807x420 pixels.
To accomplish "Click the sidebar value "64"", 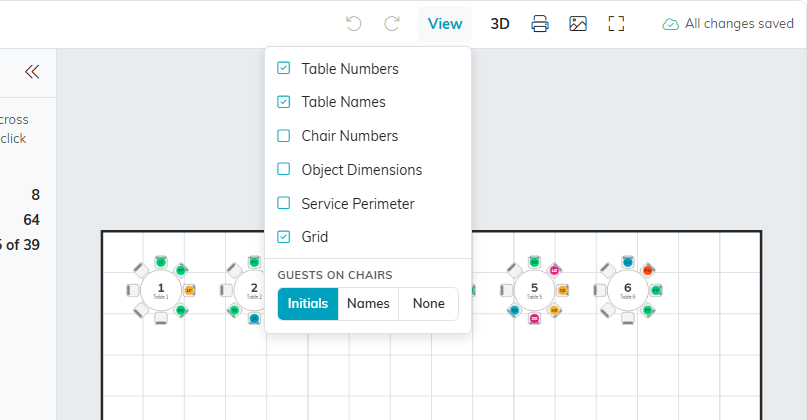I will coord(31,220).
